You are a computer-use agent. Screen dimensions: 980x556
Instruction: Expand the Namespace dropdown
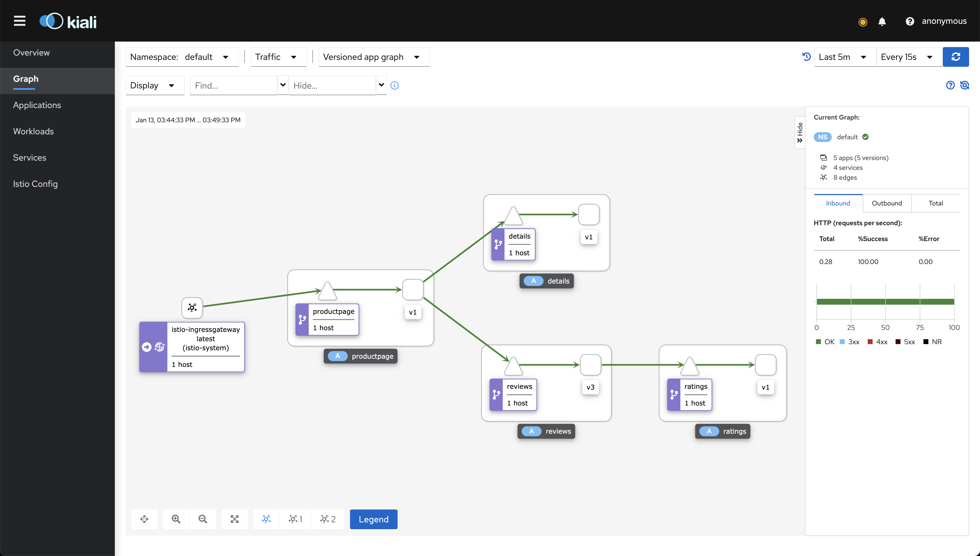pos(226,57)
